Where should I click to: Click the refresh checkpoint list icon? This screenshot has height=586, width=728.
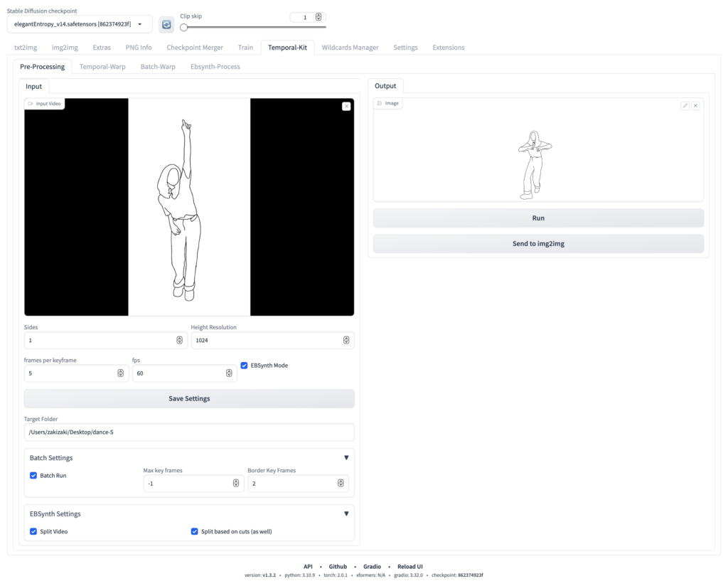[x=166, y=25]
